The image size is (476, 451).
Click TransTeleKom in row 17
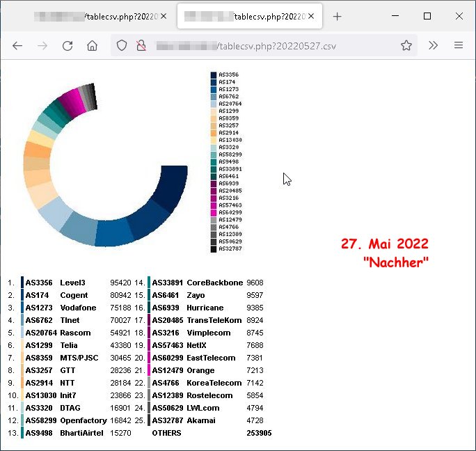pos(214,320)
